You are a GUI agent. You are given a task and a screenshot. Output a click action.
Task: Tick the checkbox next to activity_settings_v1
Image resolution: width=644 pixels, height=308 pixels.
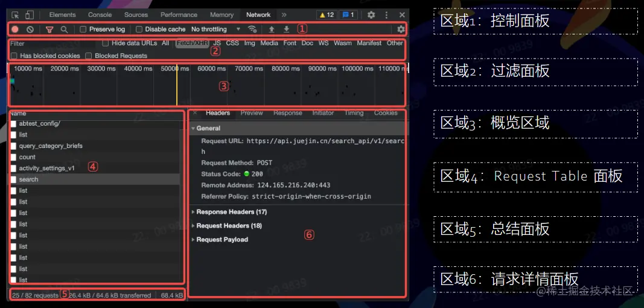click(13, 168)
